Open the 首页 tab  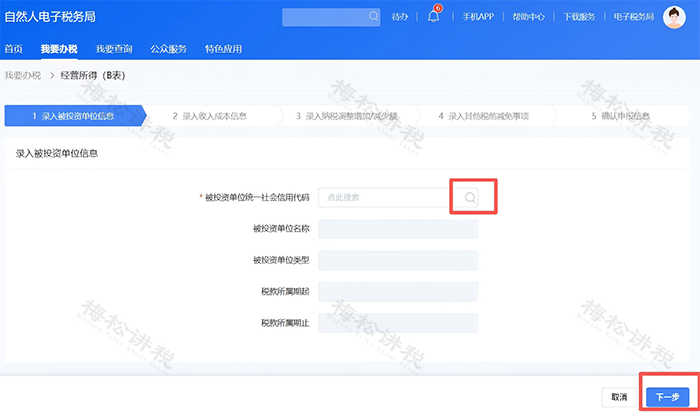(13, 48)
